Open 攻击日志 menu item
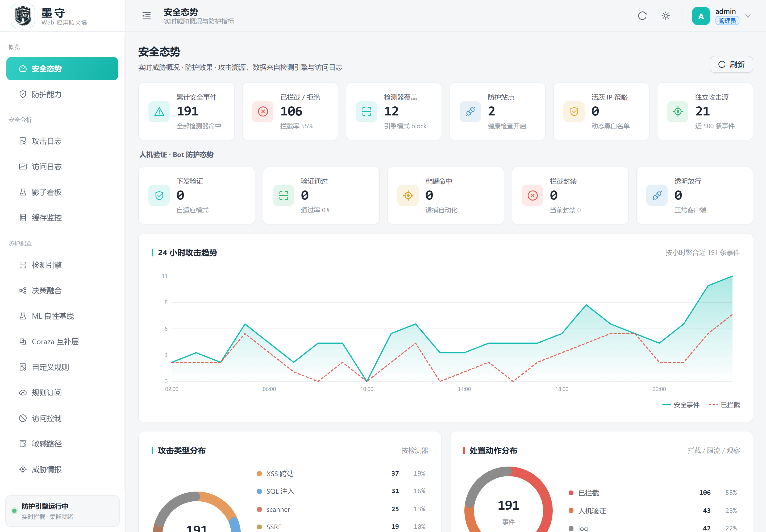This screenshot has width=766, height=532. (x=62, y=141)
